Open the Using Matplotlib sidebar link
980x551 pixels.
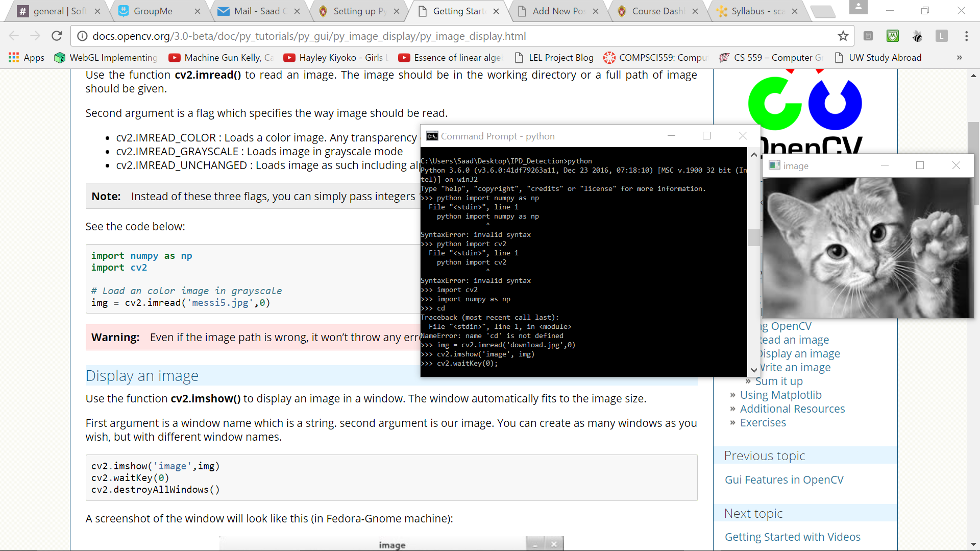[780, 395]
